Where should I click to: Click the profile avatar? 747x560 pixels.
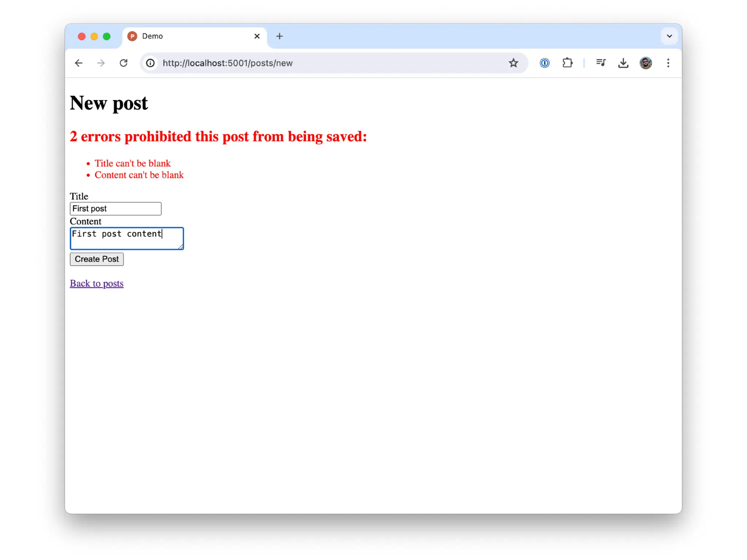pyautogui.click(x=646, y=63)
